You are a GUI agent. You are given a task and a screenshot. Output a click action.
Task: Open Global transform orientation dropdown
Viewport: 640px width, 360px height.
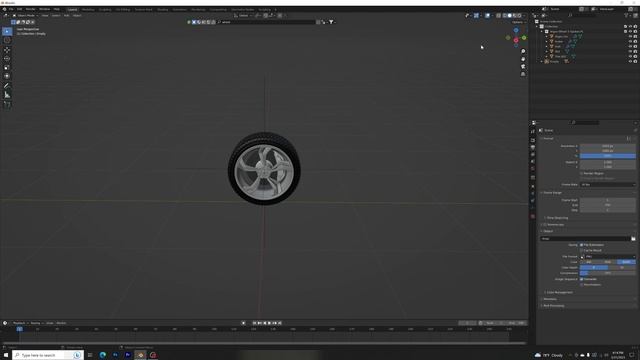coord(243,16)
